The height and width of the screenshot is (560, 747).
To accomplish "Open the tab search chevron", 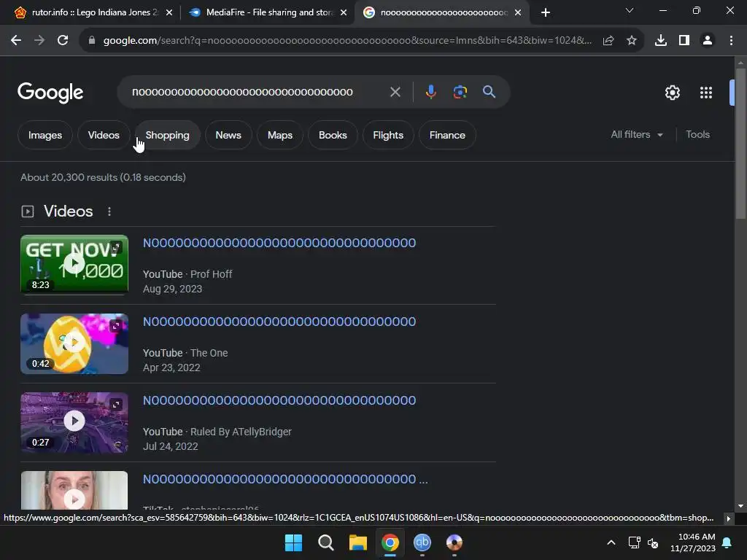I will 630,10.
